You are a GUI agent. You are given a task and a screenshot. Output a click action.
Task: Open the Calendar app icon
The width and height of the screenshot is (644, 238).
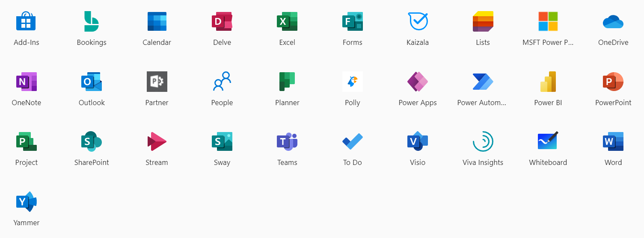[157, 21]
